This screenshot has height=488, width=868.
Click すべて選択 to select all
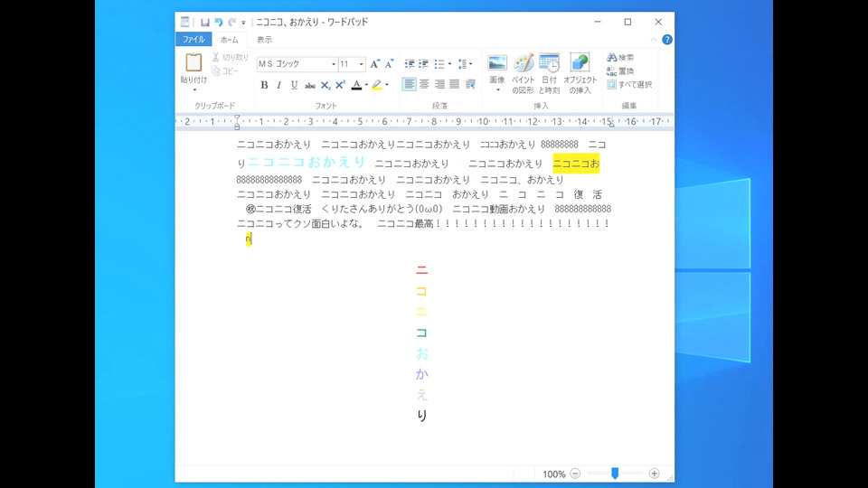click(x=629, y=85)
